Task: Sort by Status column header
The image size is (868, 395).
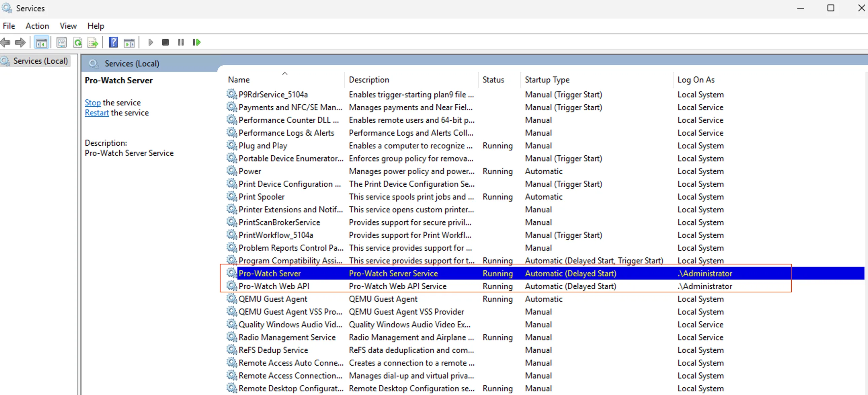Action: coord(499,80)
